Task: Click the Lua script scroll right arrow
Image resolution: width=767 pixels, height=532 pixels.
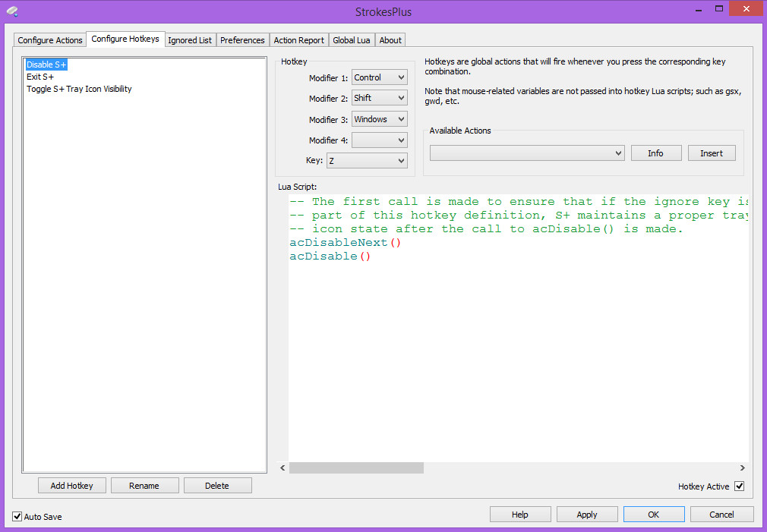Action: click(743, 468)
